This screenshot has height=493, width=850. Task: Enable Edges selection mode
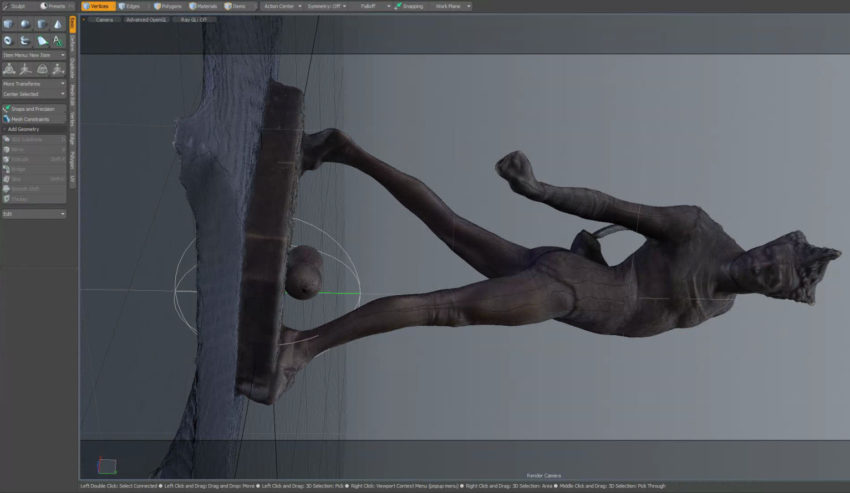click(x=130, y=6)
